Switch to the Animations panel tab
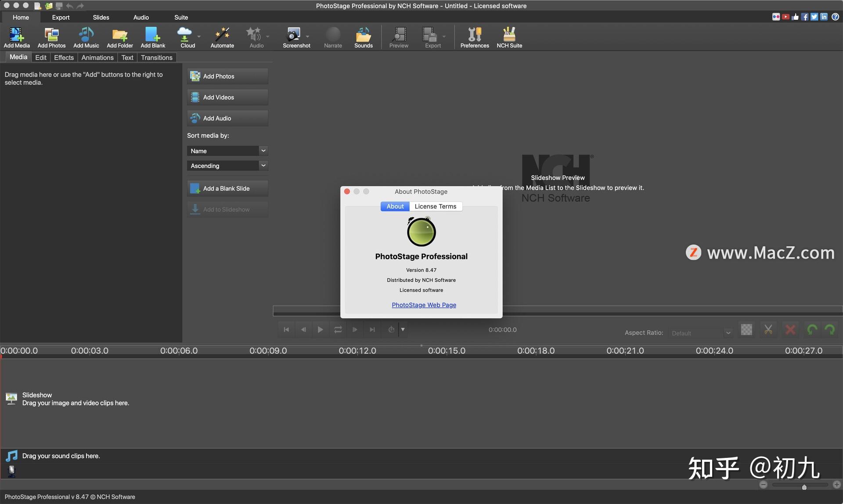The height and width of the screenshot is (504, 843). click(x=97, y=58)
